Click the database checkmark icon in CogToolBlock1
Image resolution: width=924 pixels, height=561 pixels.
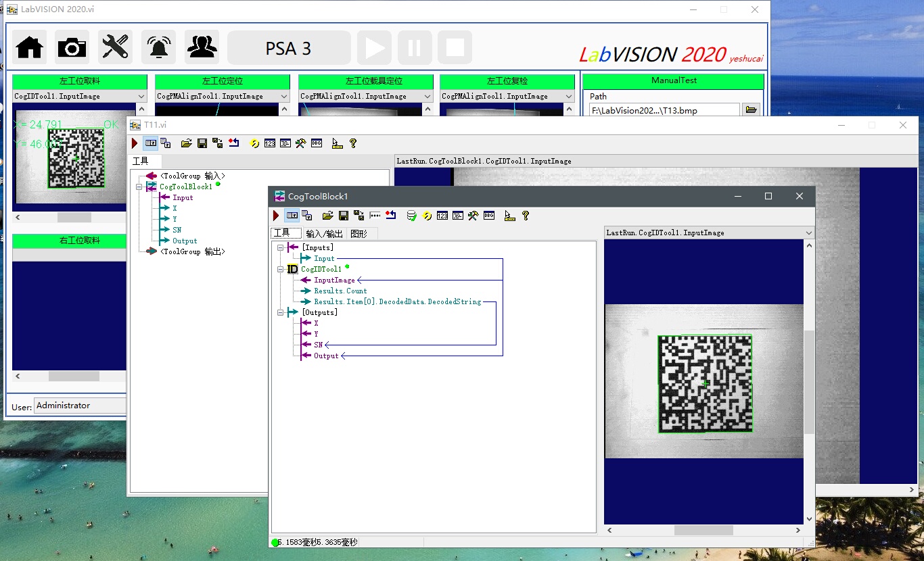411,216
